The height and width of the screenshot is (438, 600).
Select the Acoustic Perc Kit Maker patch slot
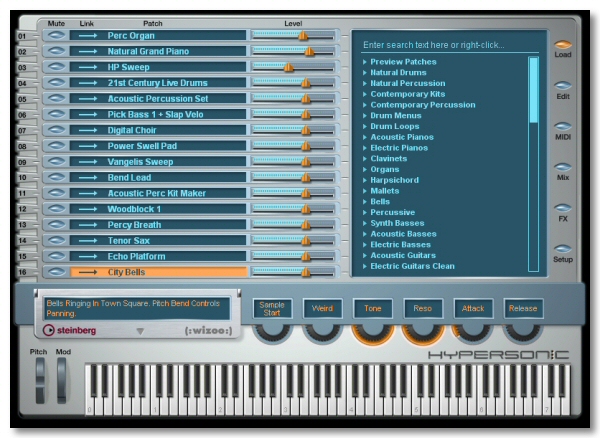[158, 193]
